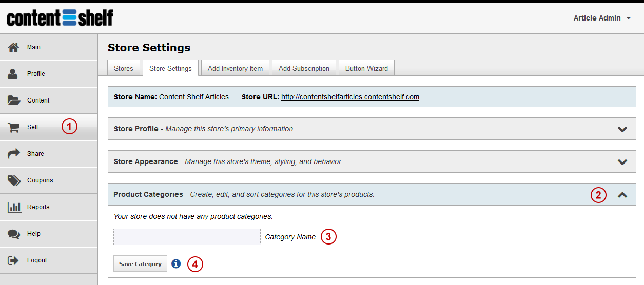This screenshot has width=644, height=285.
Task: Open the Profile sidebar item
Action: coord(49,74)
